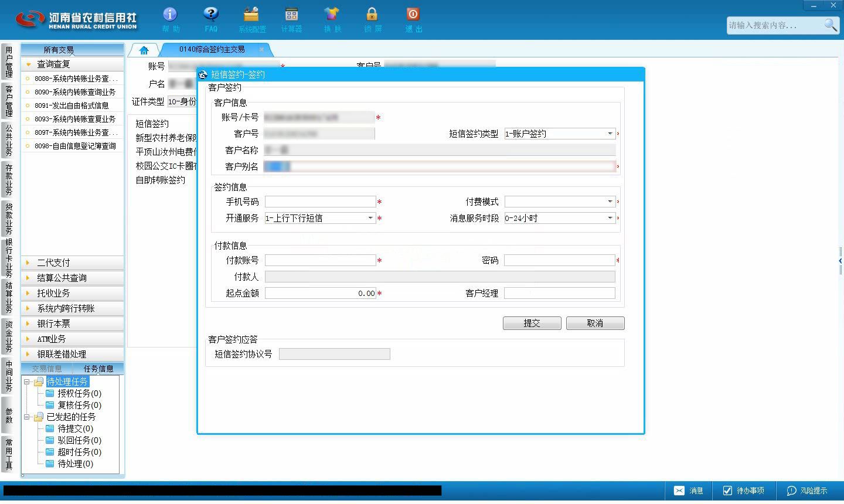This screenshot has width=844, height=504.
Task: Focus the 客户经理 input field
Action: tap(560, 293)
